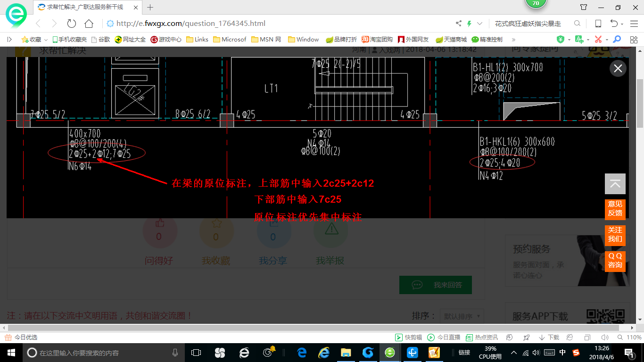Click the 花式疯狂虐妖指尖暴走 search box
The image size is (644, 362).
tap(528, 24)
